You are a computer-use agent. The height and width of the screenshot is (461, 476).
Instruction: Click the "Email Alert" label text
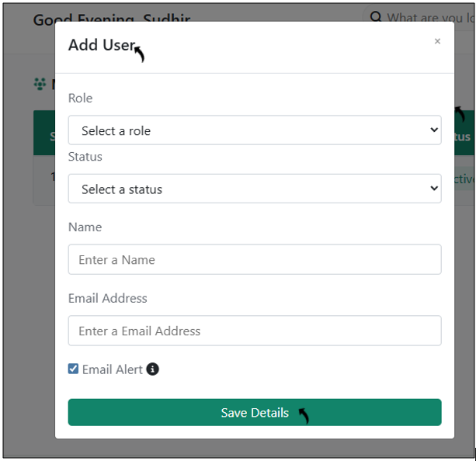point(113,369)
